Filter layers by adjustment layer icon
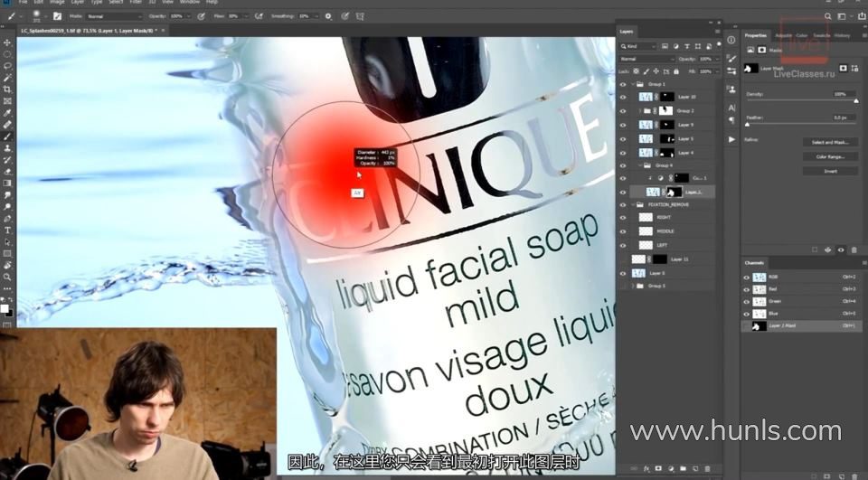 tap(676, 46)
